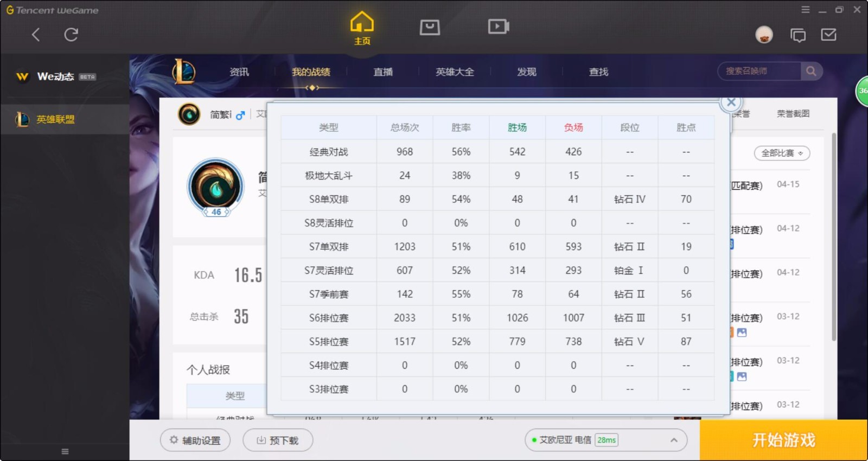Open the store shop icon
Image resolution: width=868 pixels, height=461 pixels.
[430, 27]
